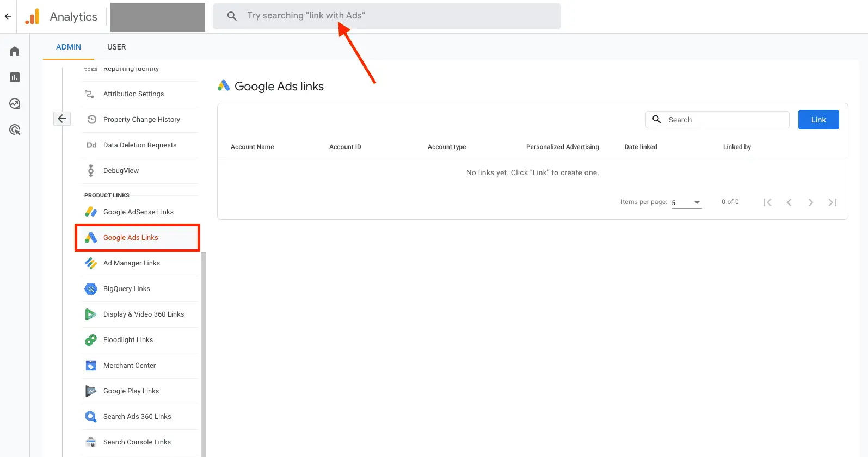
Task: Focus the top Analytics search field
Action: pyautogui.click(x=387, y=16)
